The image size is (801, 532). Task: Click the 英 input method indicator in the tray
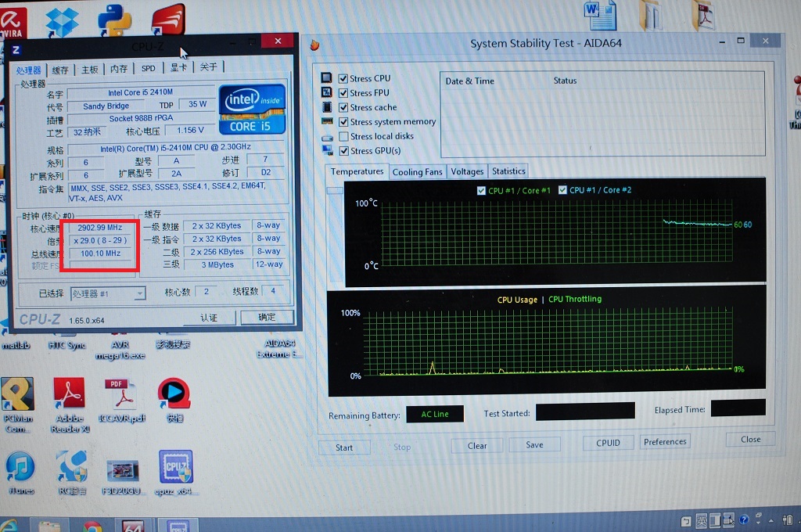pyautogui.click(x=702, y=521)
